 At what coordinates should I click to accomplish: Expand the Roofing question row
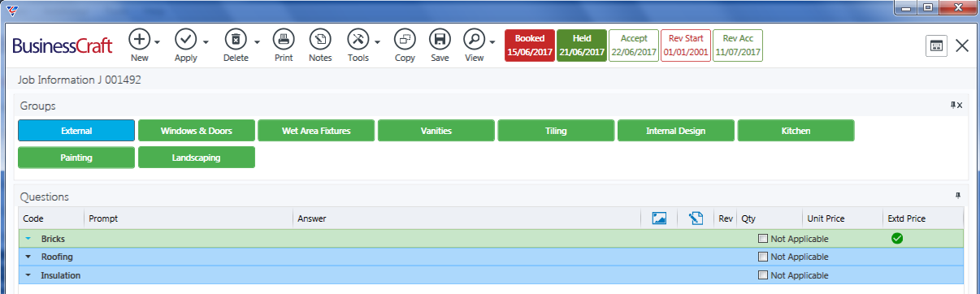[28, 257]
